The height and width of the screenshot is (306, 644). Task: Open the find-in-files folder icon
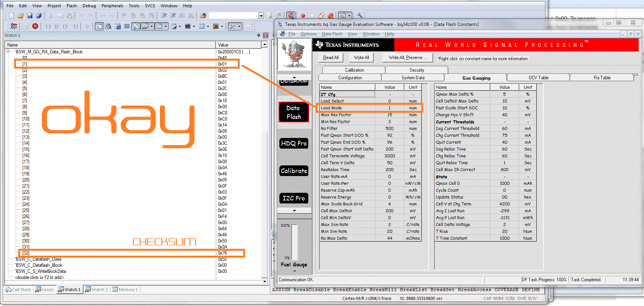tap(203, 16)
